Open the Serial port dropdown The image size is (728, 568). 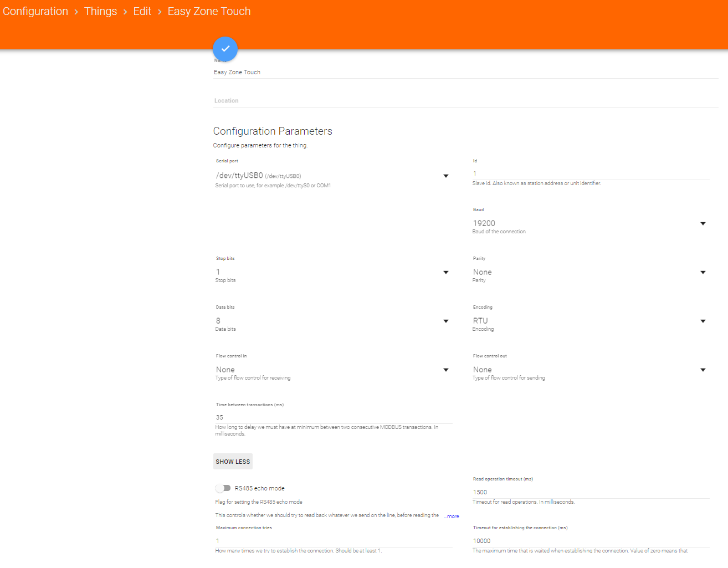[x=332, y=176]
